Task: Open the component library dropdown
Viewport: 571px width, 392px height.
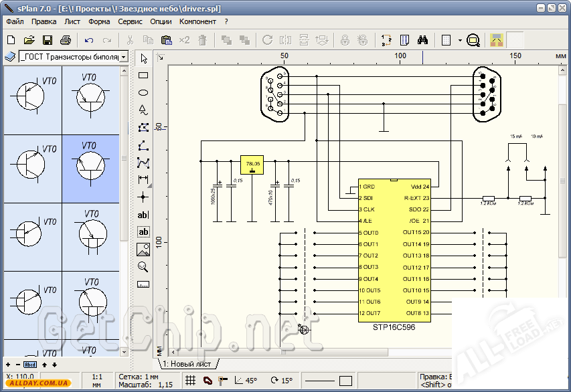Action: click(124, 58)
